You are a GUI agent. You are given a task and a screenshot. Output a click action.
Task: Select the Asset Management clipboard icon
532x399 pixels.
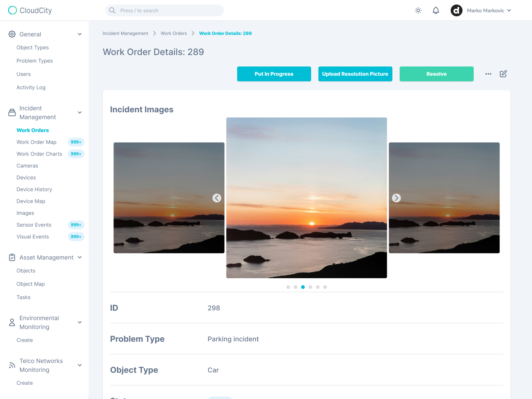(11, 257)
